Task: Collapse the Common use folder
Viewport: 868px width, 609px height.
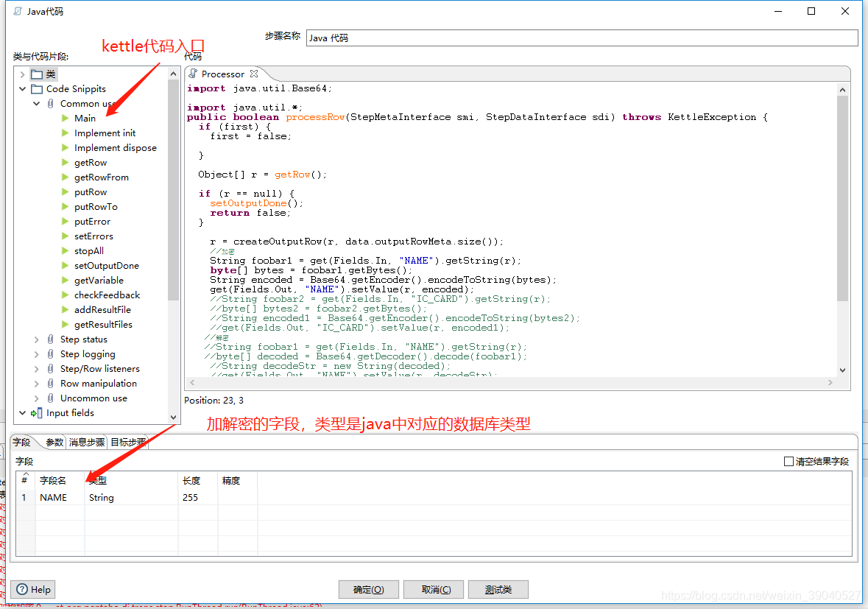Action: coord(36,103)
